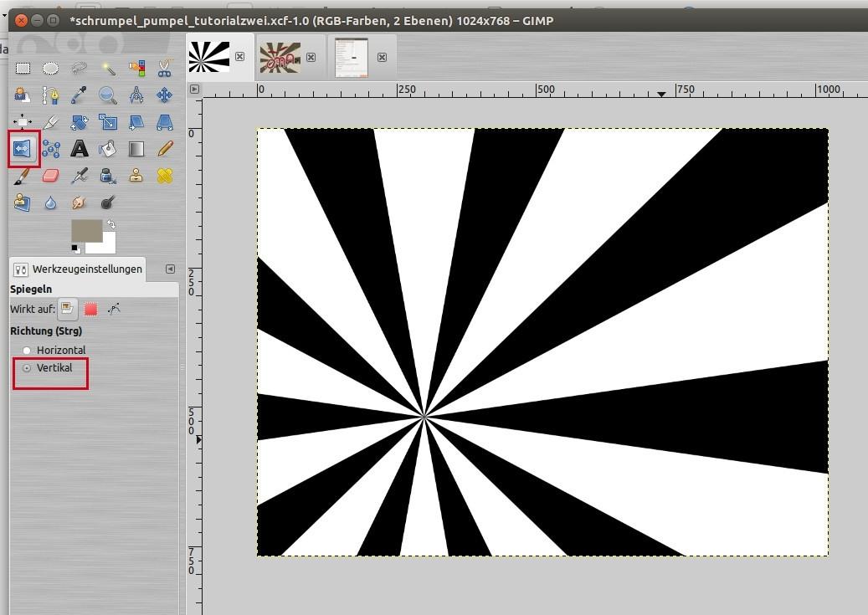
Task: Activate the Pencil tool
Action: point(165,149)
